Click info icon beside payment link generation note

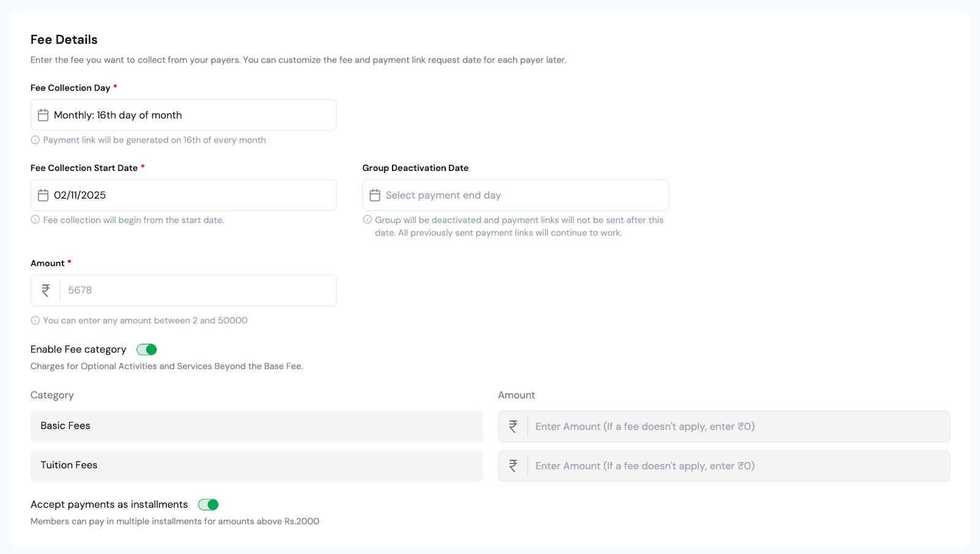[x=36, y=140]
